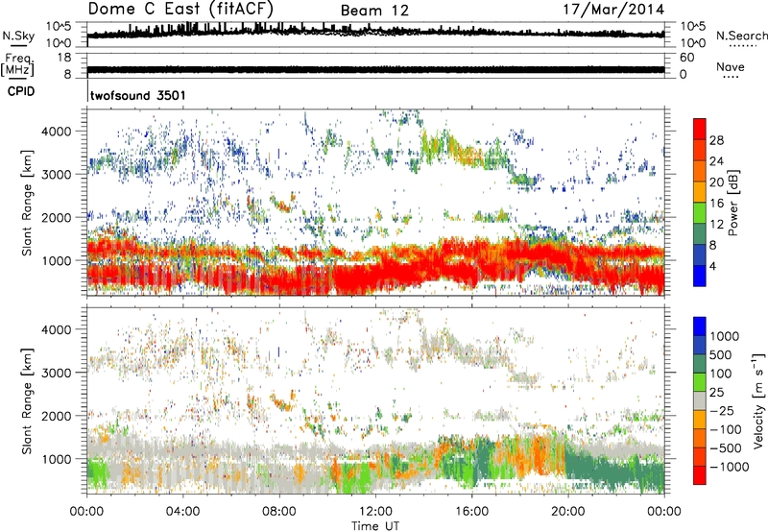Viewport: 768px width, 532px height.
Task: Click the date label '17/Mar/2014'
Action: (x=613, y=10)
